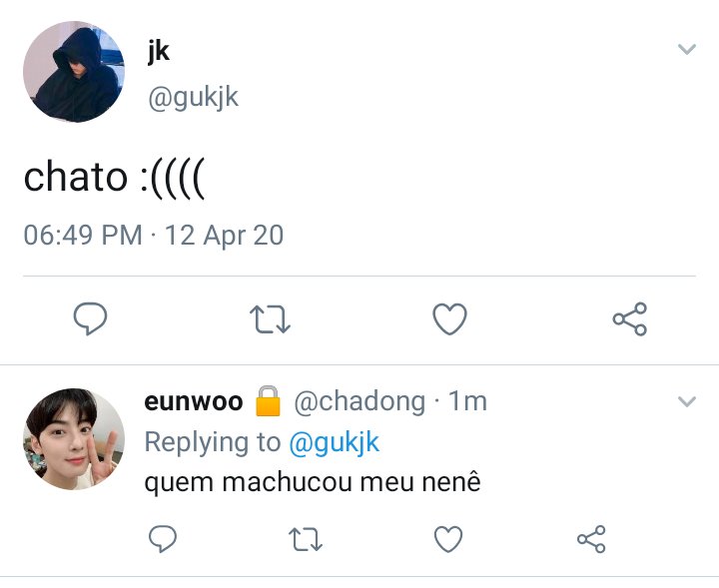Image resolution: width=719 pixels, height=588 pixels.
Task: Like jk's main tweet
Action: click(x=449, y=319)
